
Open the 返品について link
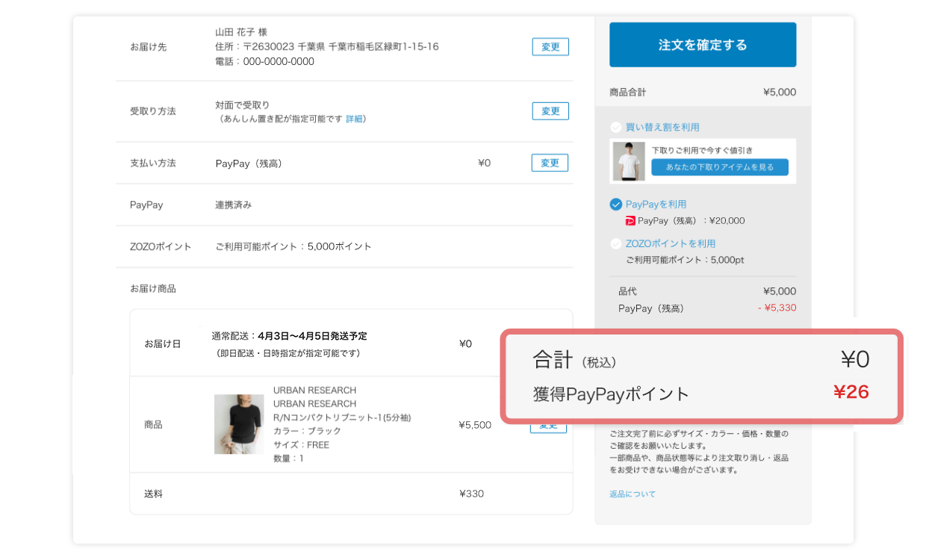coord(633,494)
